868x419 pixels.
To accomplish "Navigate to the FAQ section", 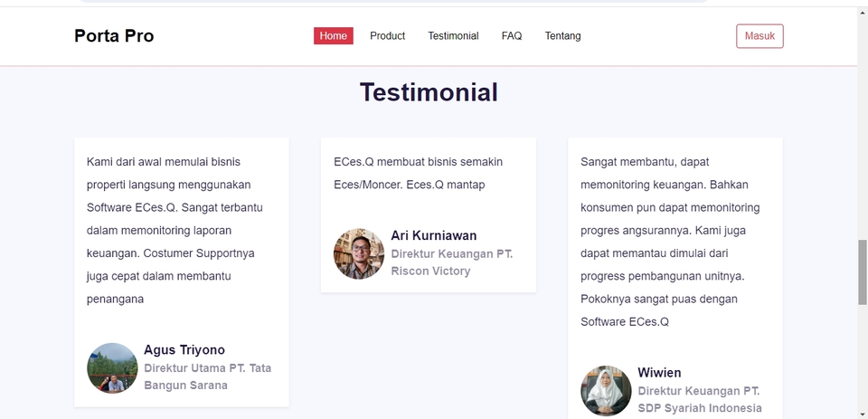I will tap(512, 36).
